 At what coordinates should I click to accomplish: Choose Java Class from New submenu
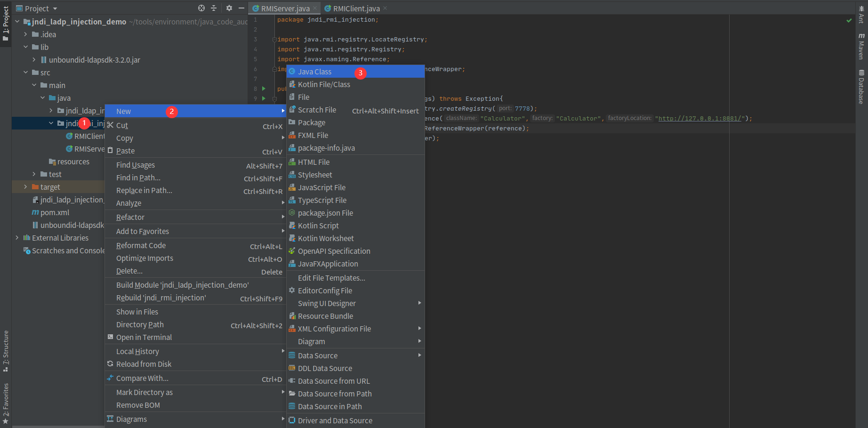point(355,72)
